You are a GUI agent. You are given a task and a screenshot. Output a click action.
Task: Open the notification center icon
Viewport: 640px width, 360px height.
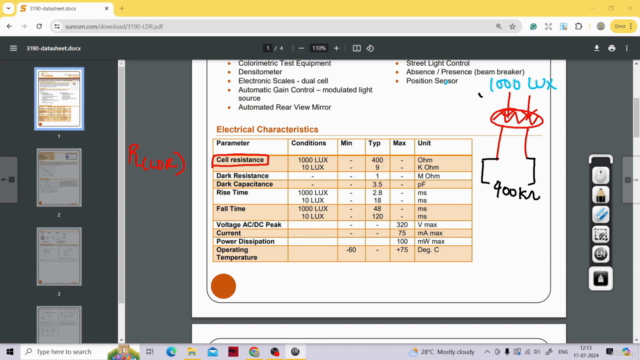(x=610, y=352)
